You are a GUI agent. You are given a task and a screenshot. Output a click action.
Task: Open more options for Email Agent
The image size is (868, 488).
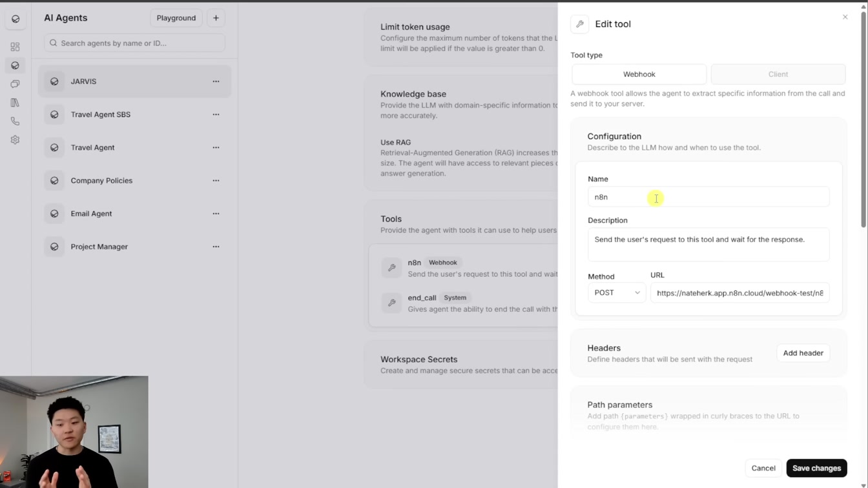(x=216, y=214)
